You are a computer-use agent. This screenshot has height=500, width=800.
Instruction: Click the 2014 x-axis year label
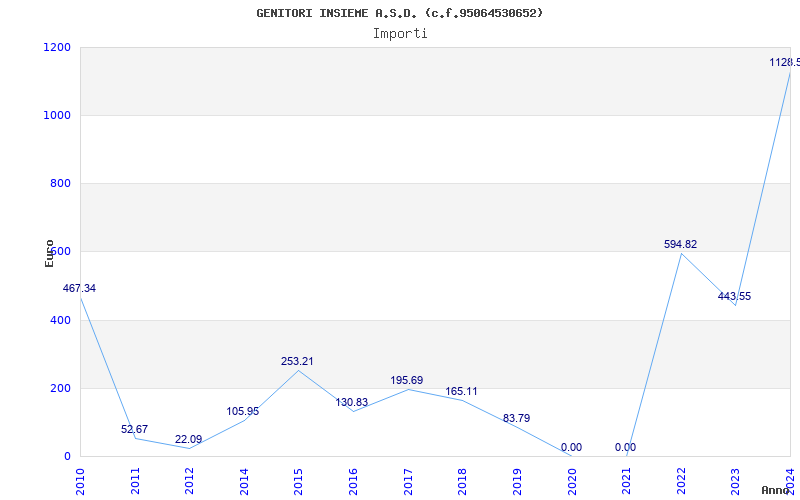point(244,482)
